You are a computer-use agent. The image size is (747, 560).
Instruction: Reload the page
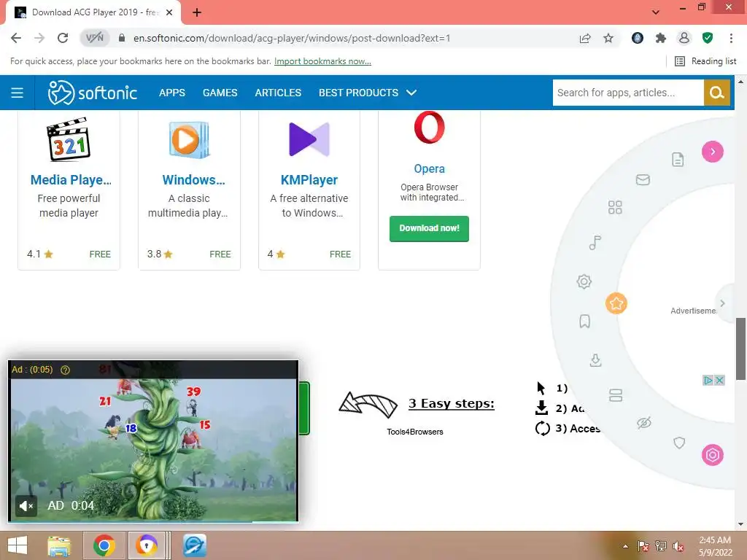63,38
